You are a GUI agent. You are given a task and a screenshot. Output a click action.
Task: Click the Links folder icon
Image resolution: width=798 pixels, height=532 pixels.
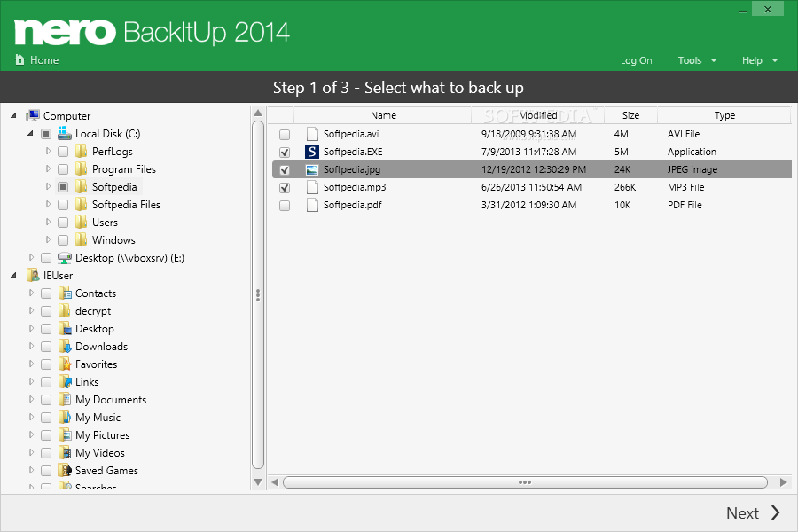pyautogui.click(x=65, y=382)
